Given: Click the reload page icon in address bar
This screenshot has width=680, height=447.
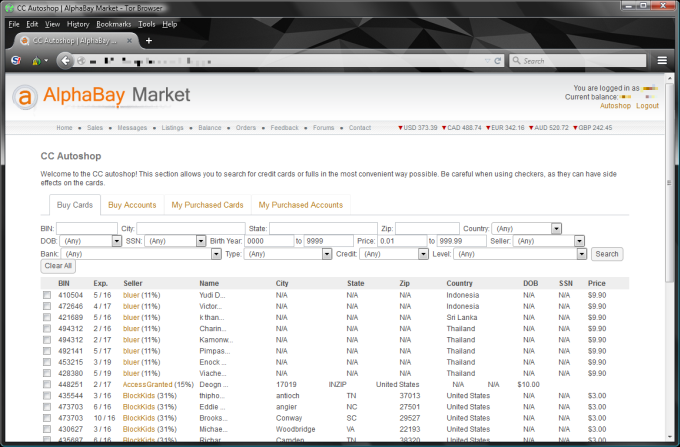Looking at the screenshot, I should 497,61.
